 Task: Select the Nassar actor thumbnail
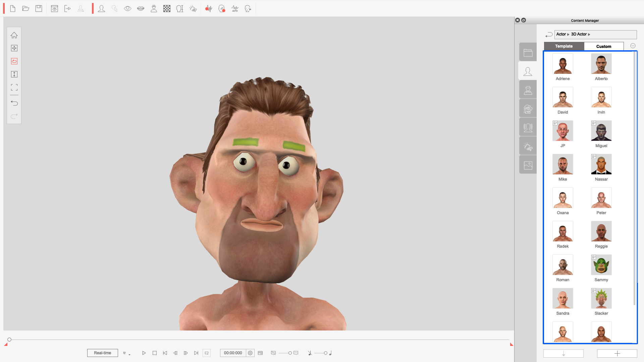point(601,164)
